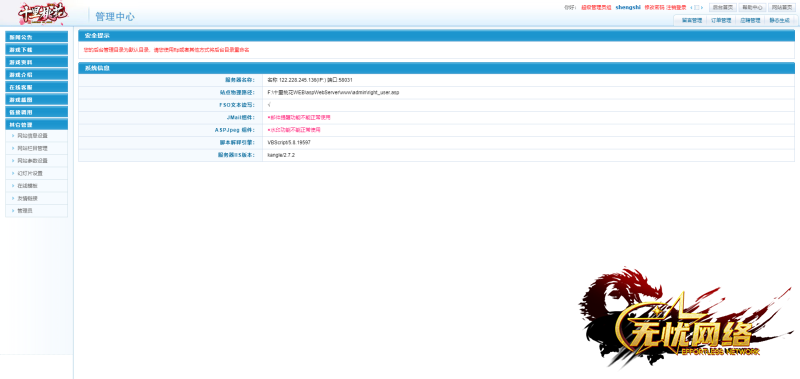Click the 帮助中心 button

[x=753, y=7]
